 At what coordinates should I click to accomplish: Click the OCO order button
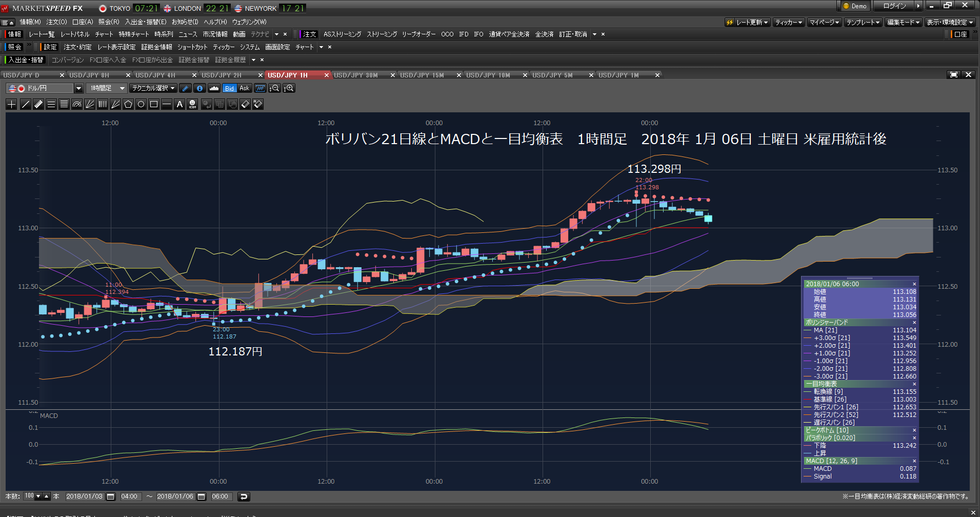(x=447, y=34)
